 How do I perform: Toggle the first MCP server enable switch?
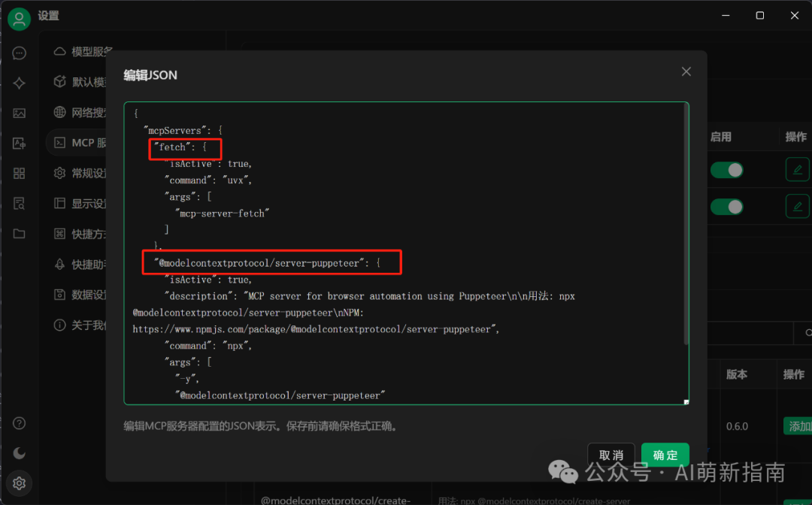click(x=726, y=171)
